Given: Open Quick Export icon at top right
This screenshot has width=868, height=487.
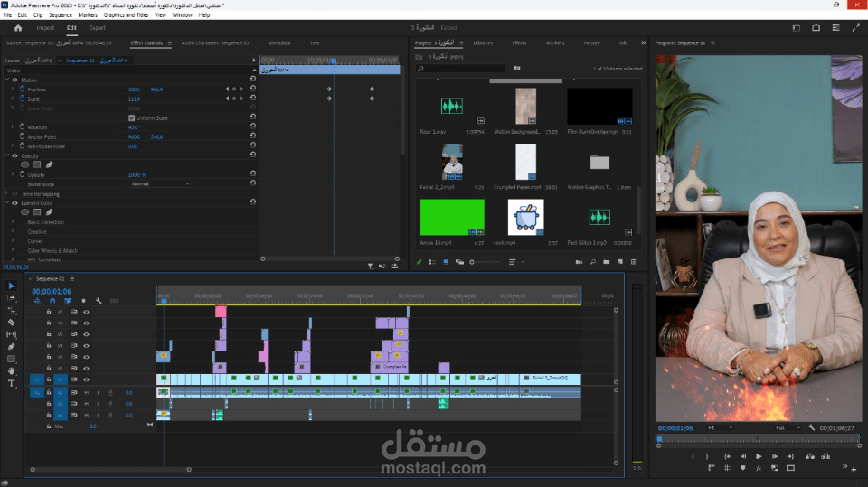Looking at the screenshot, I should (816, 28).
